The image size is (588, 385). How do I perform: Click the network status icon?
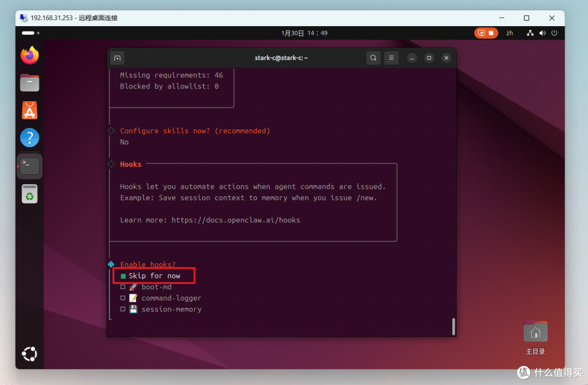tap(530, 33)
